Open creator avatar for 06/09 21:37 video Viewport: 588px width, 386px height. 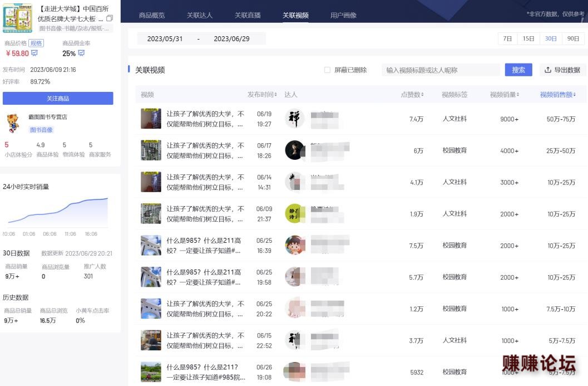[x=294, y=214]
